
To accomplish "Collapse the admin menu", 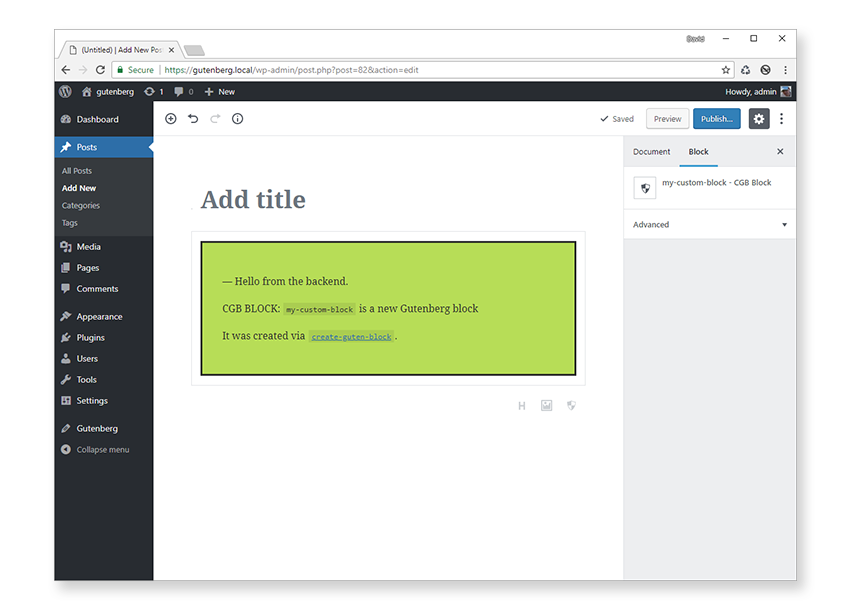I will coord(104,450).
